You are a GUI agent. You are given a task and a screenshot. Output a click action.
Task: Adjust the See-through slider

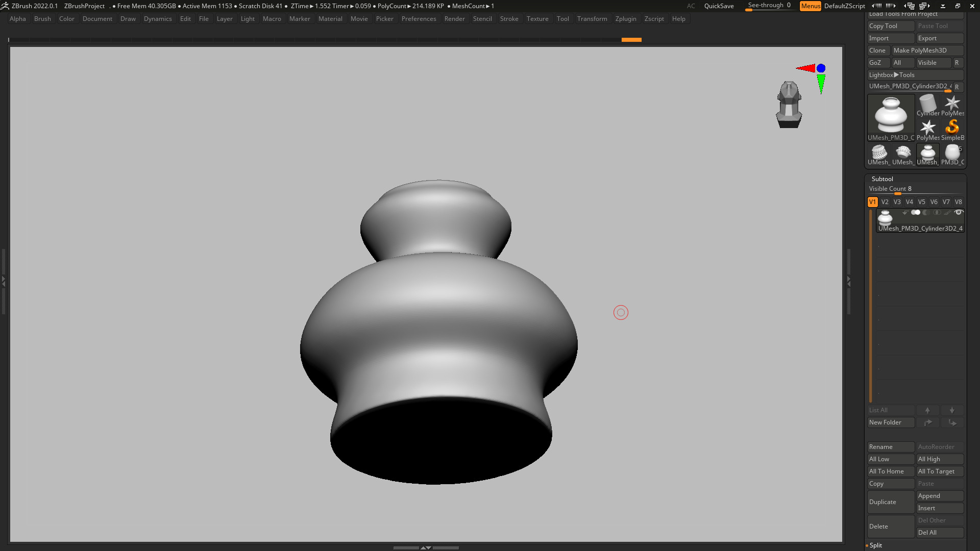tap(769, 6)
